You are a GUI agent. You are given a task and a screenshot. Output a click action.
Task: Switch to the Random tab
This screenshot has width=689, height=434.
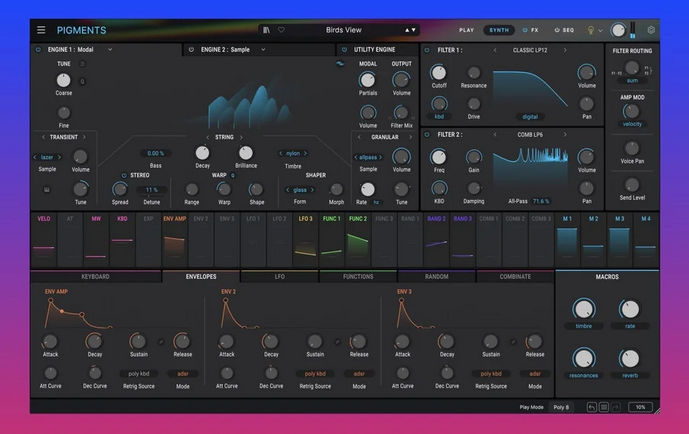tap(437, 277)
